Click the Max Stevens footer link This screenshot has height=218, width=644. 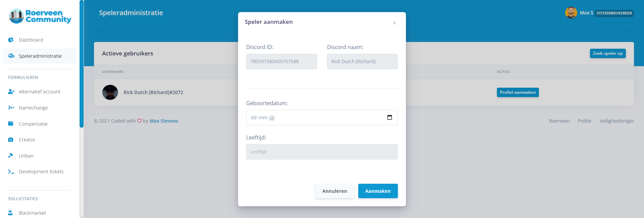click(x=164, y=121)
